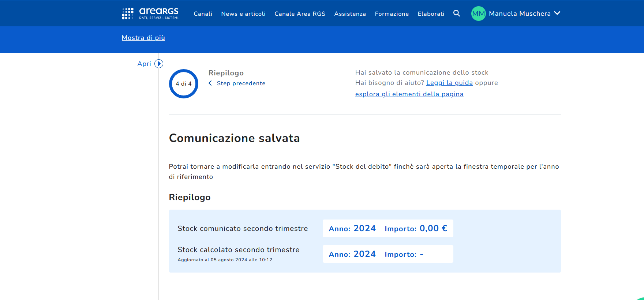Click the Stock calcolato Anno 2024 box
644x300 pixels.
tap(352, 254)
